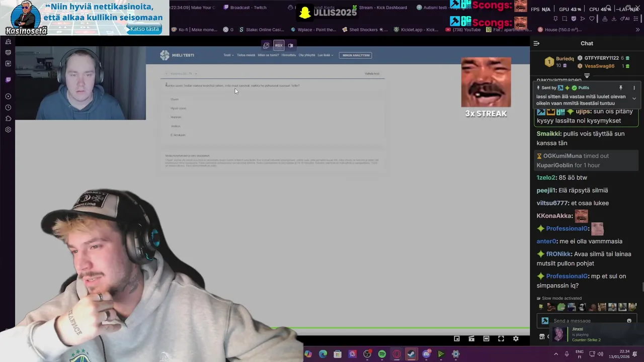Open the (738) YouTube bookmark

pyautogui.click(x=463, y=30)
